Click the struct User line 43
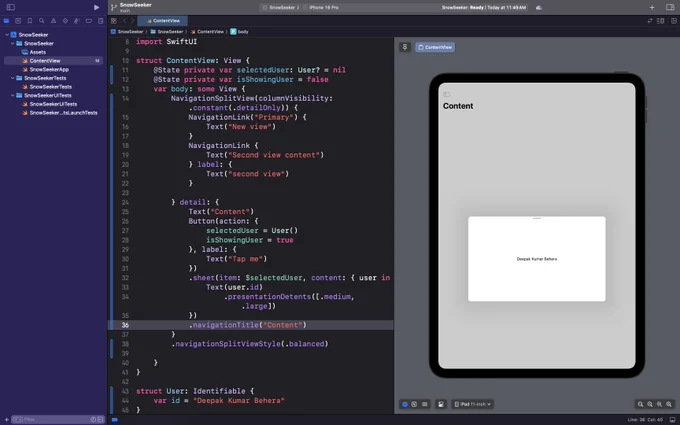This screenshot has width=680, height=425. (195, 391)
